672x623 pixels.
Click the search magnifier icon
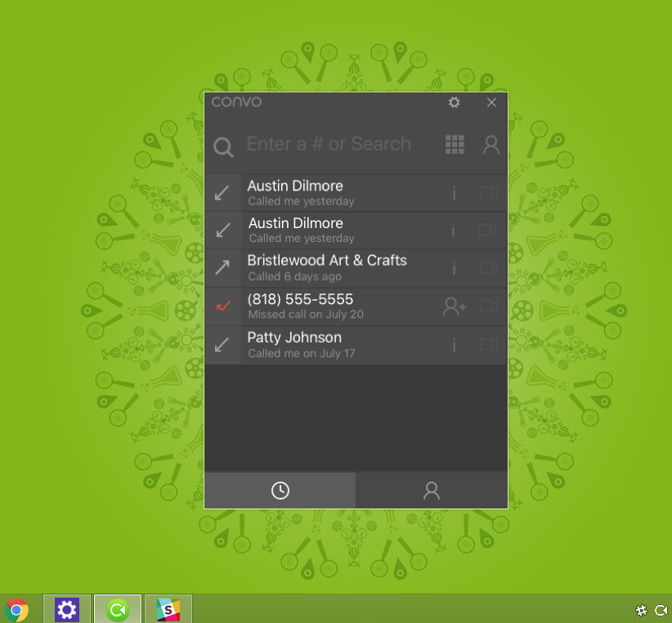tap(223, 147)
